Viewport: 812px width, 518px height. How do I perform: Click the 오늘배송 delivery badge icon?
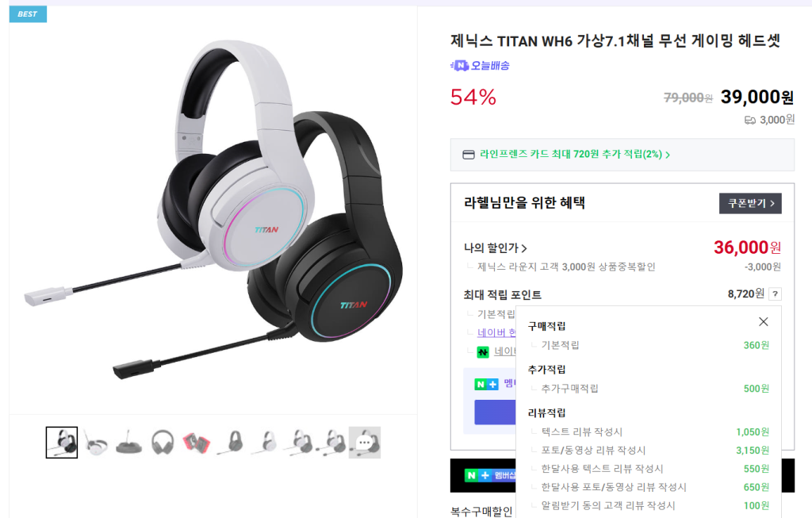click(x=459, y=65)
